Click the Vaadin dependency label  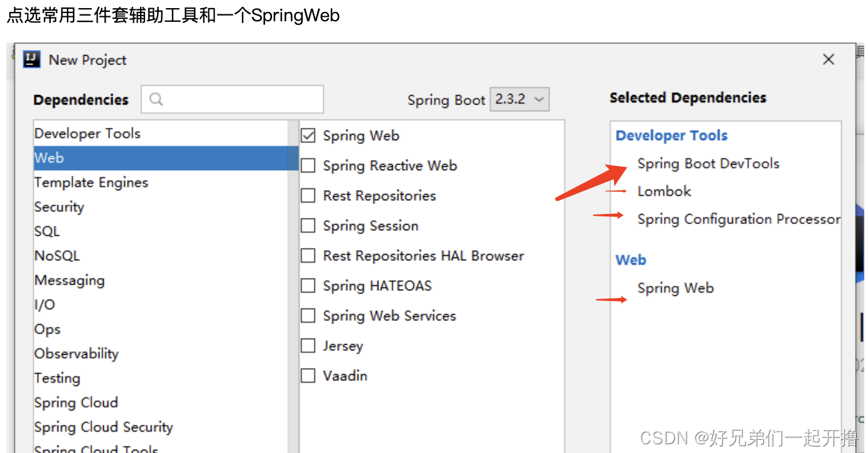pos(345,375)
